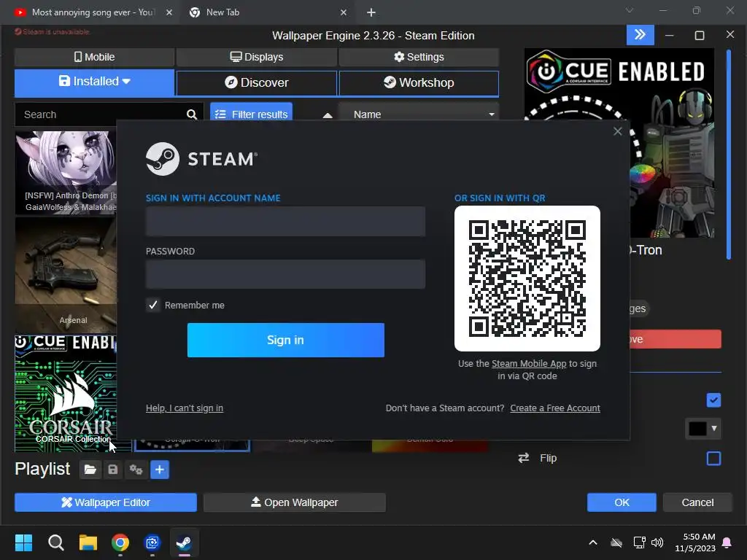Open a new browser tab with plus

point(371,12)
